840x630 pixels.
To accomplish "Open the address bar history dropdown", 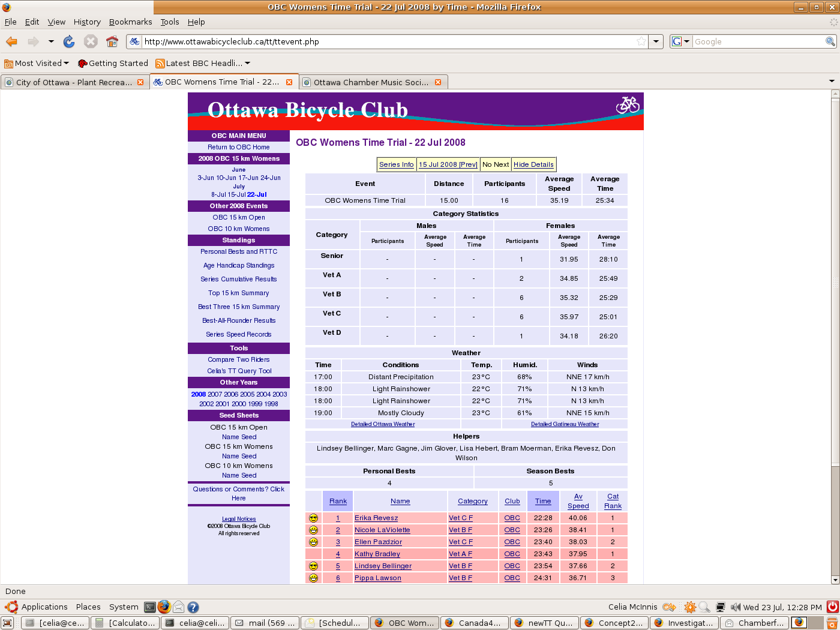I will click(x=656, y=41).
